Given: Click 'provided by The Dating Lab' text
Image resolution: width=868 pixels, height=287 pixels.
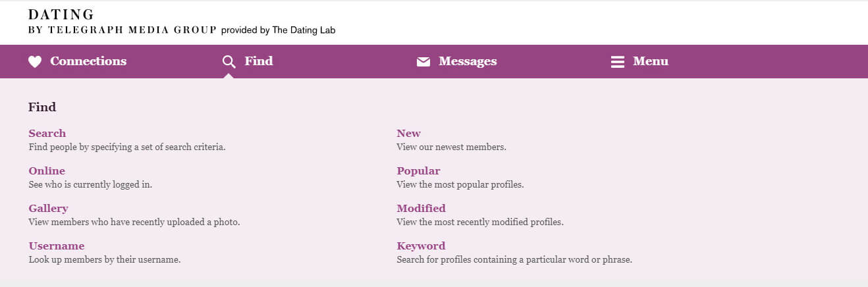Looking at the screenshot, I should point(279,30).
